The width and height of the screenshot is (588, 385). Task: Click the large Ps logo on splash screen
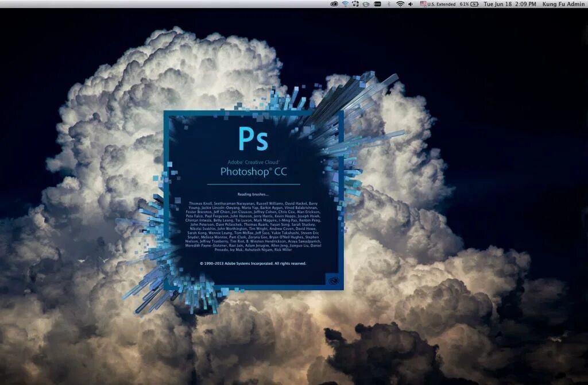point(253,138)
